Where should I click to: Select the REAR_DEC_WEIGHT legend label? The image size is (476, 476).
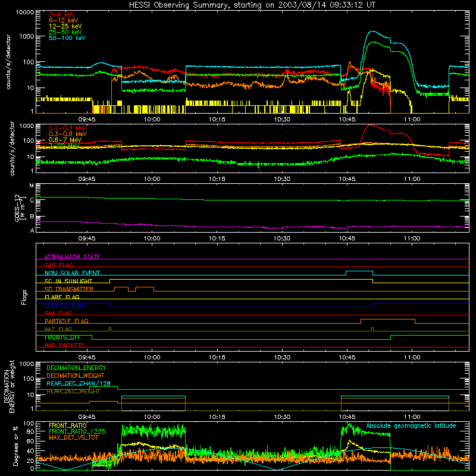click(73, 392)
